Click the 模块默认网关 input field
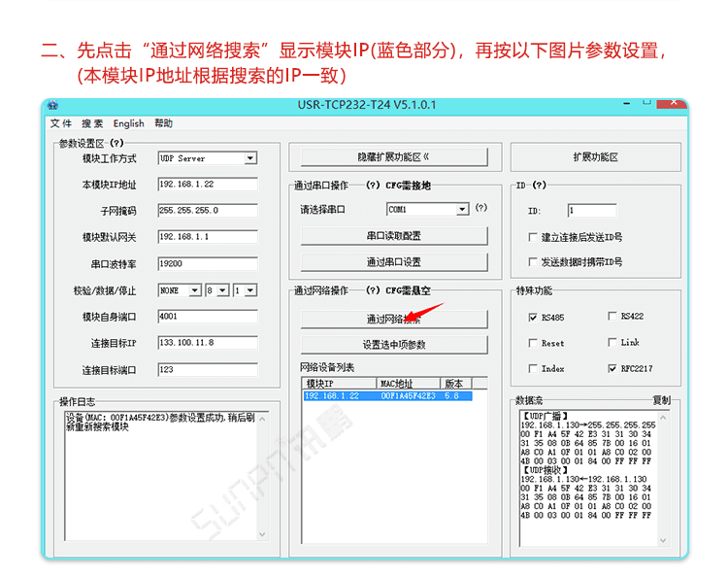The image size is (728, 577). coord(208,237)
